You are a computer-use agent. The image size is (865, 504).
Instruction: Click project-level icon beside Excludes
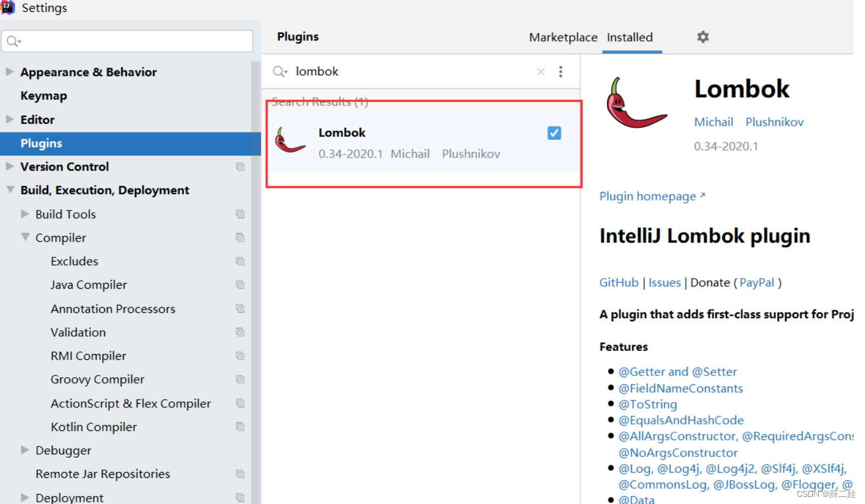[x=240, y=261]
